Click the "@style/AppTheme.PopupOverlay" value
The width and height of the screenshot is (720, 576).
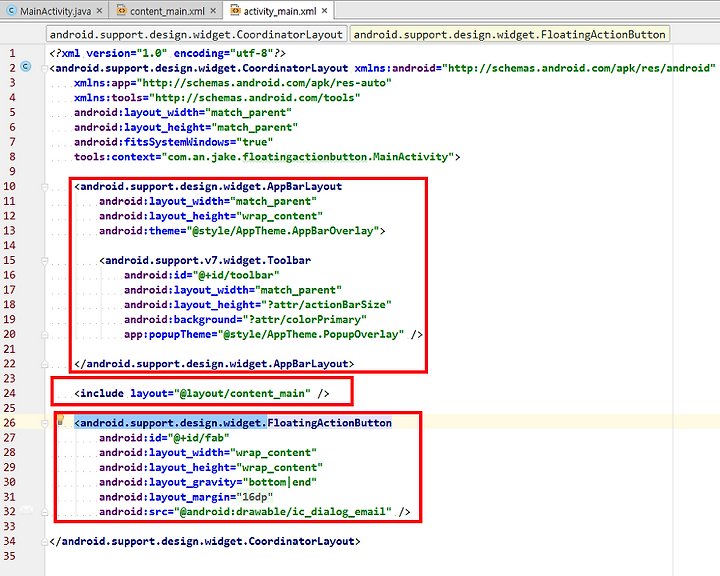click(x=310, y=334)
